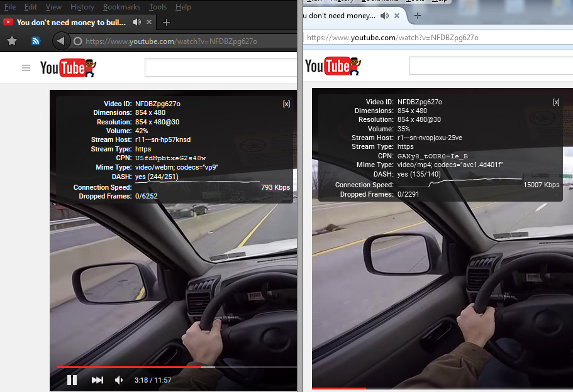This screenshot has width=573, height=392.
Task: Open the History menu in left browser
Action: pos(82,7)
